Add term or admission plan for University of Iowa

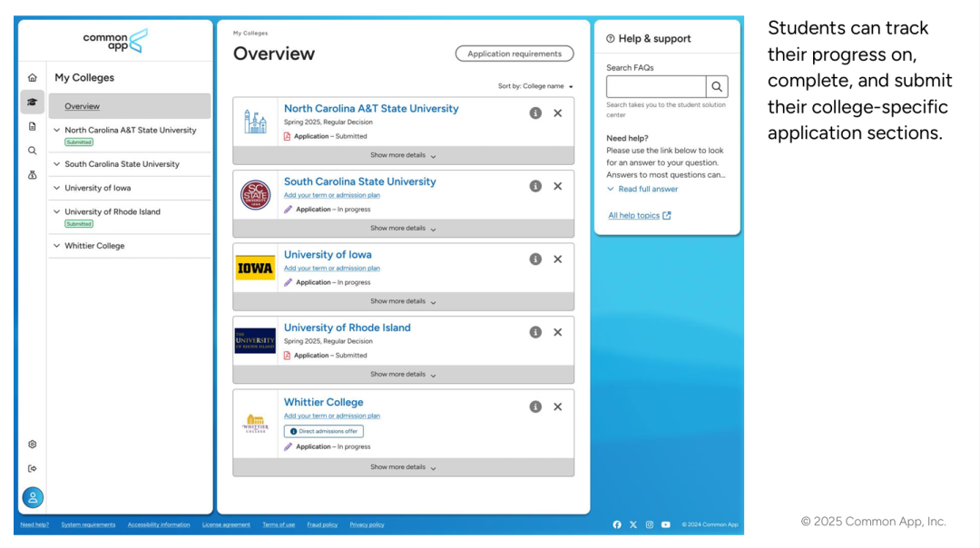pyautogui.click(x=332, y=268)
